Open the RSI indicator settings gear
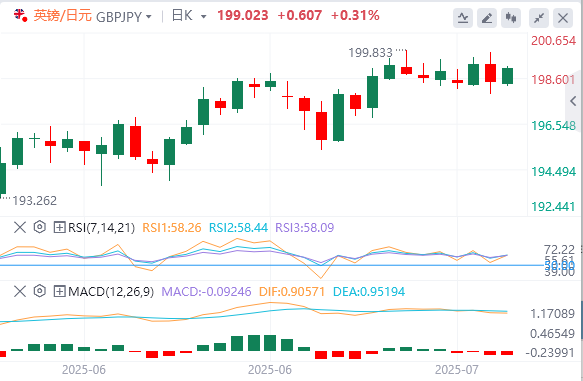The width and height of the screenshot is (583, 381). point(39,227)
